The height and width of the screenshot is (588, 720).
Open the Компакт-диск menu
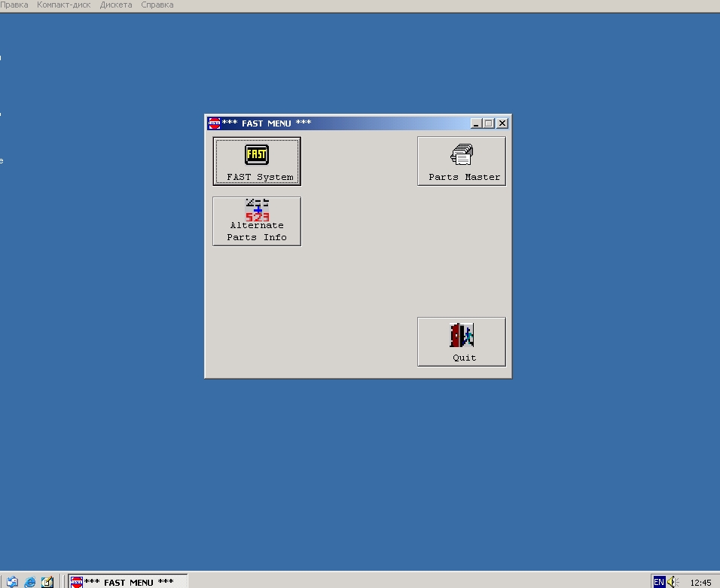coord(64,5)
